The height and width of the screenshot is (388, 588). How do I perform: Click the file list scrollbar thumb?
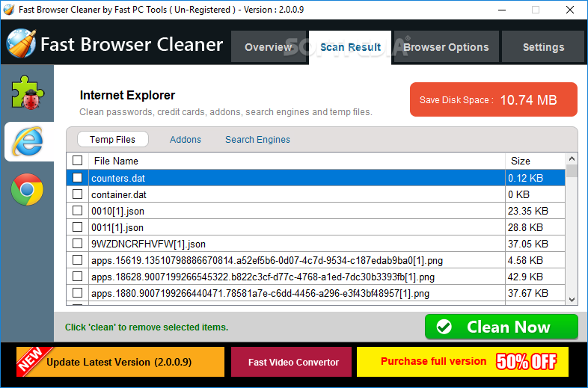572,170
